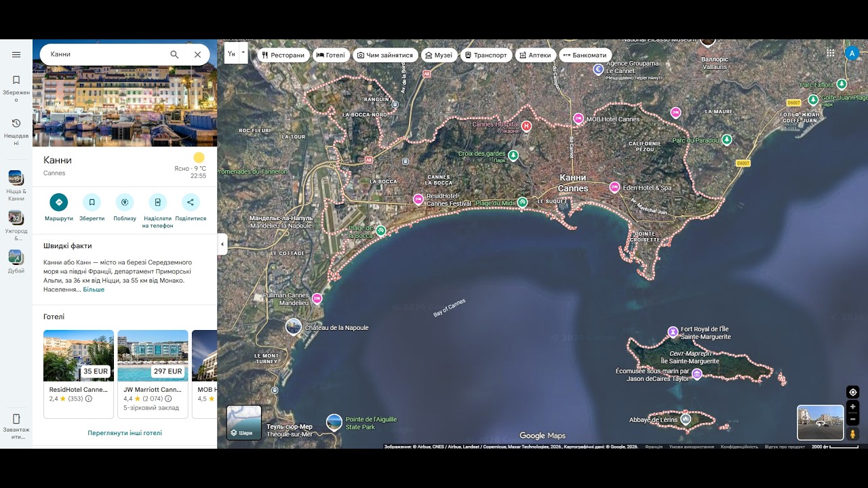Filter map by Музеї
This screenshot has width=868, height=488.
[439, 55]
